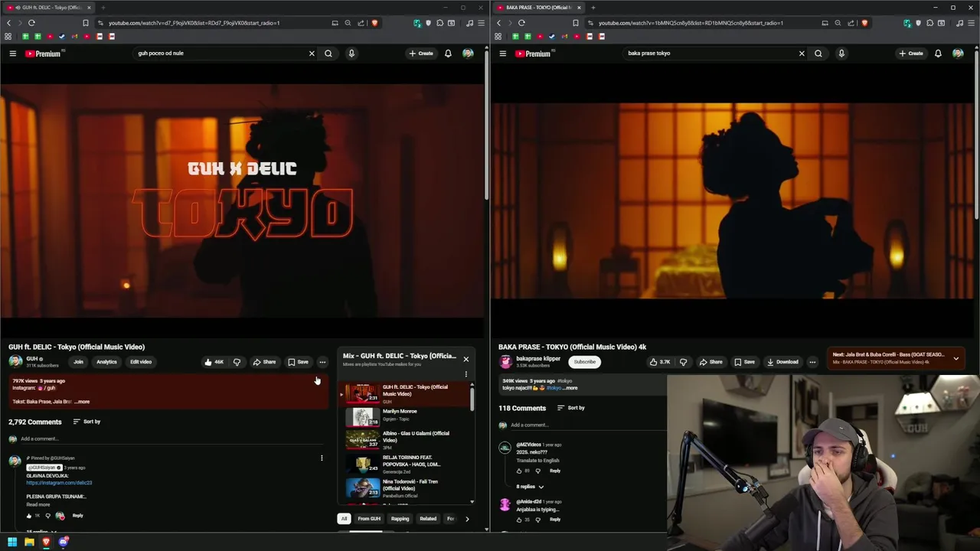Screen dimensions: 980x551
Task: Like the BAKA PRASE TOKYO video
Action: pyautogui.click(x=659, y=362)
